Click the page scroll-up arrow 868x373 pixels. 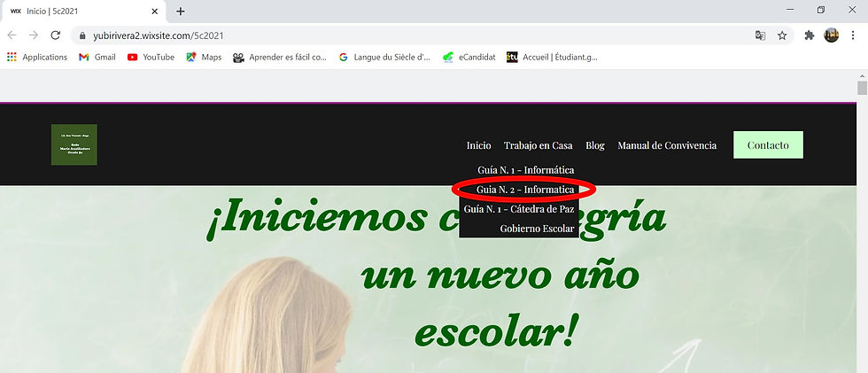862,75
